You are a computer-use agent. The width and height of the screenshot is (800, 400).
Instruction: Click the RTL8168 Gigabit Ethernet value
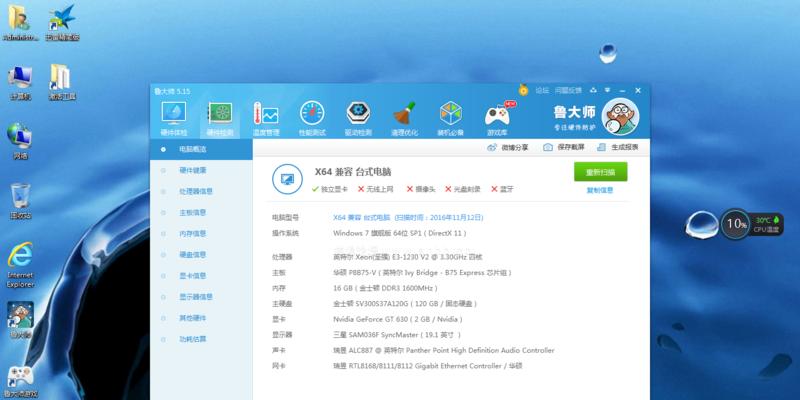428,366
